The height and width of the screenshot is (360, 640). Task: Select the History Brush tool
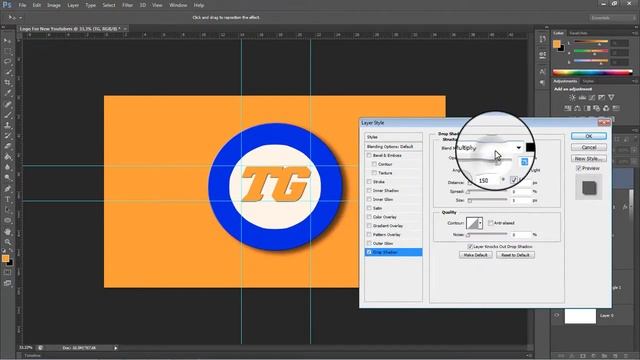(x=7, y=136)
